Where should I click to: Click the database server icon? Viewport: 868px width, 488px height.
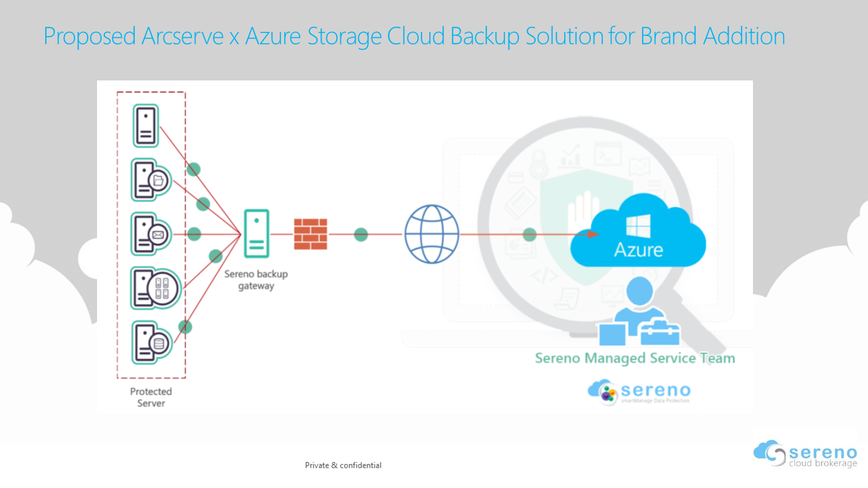click(151, 342)
